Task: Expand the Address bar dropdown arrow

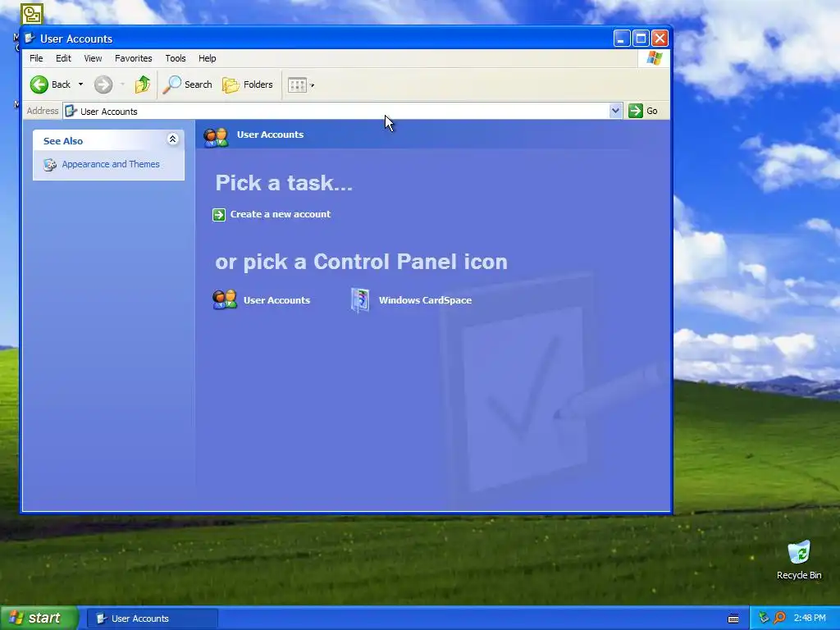Action: click(x=615, y=111)
